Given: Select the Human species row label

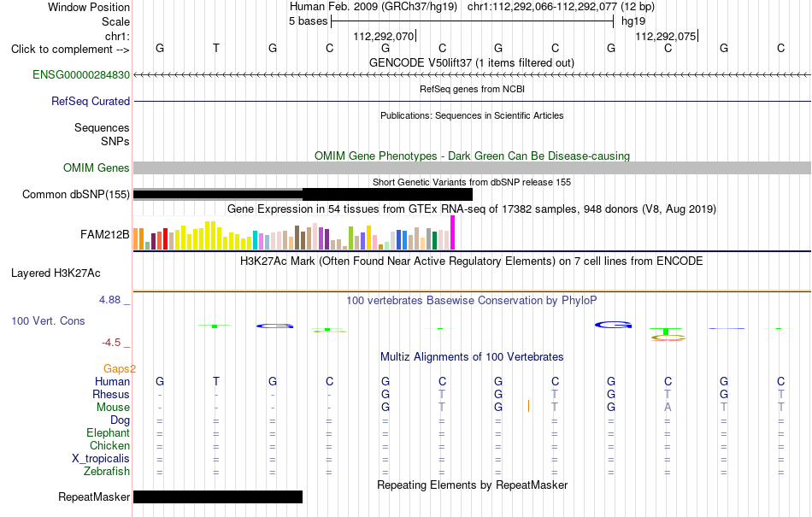Looking at the screenshot, I should point(112,381).
